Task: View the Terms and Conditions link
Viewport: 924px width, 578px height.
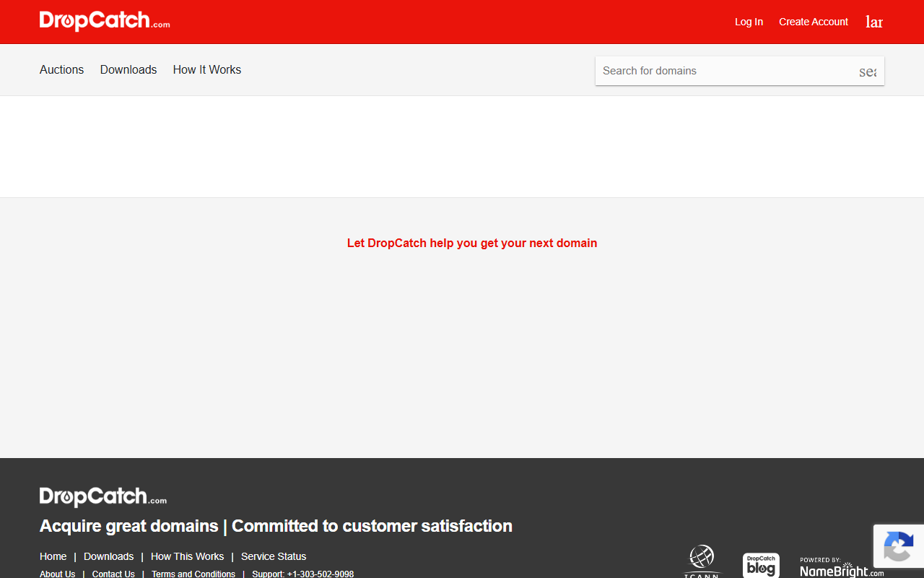Action: 193,574
